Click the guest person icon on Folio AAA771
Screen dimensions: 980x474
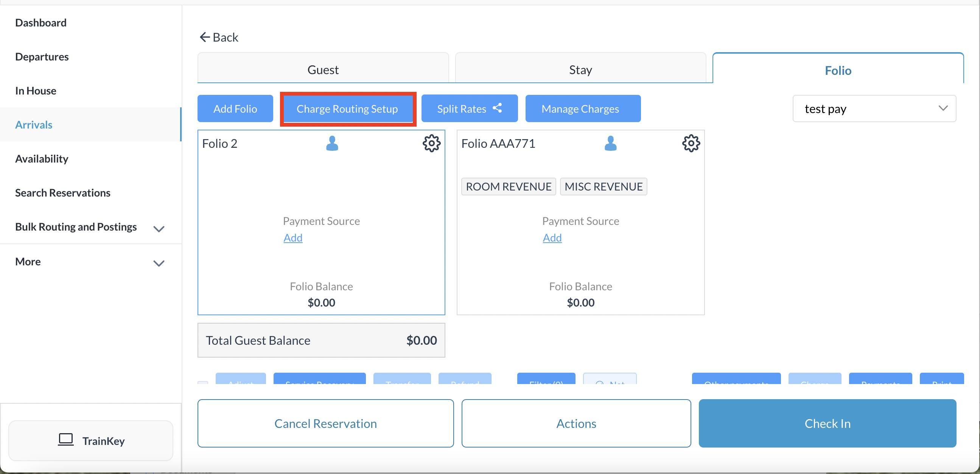coord(610,143)
